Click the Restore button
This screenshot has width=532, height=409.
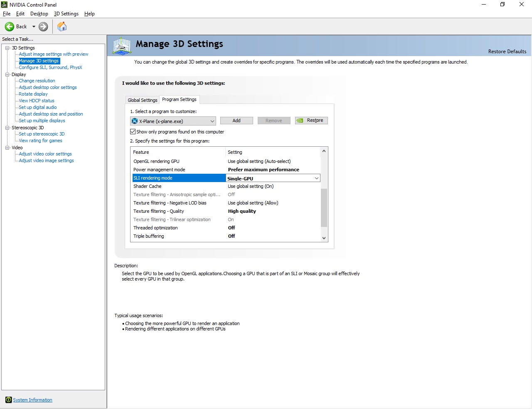coord(311,121)
